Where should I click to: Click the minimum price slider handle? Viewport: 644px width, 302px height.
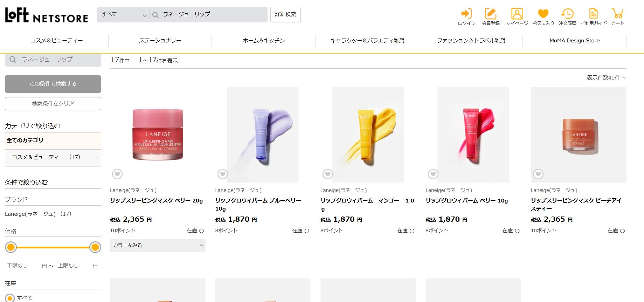coord(11,247)
